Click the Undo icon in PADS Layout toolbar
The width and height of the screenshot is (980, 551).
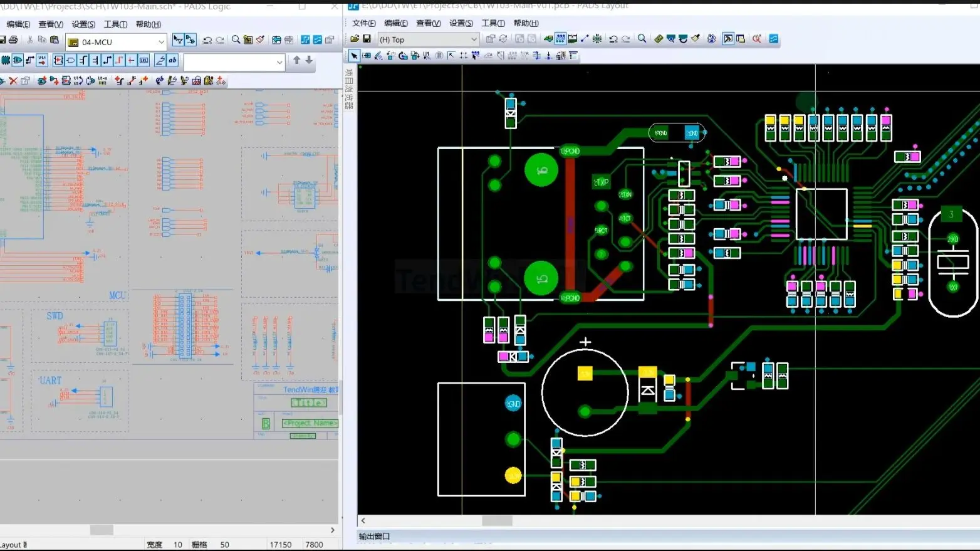[613, 38]
